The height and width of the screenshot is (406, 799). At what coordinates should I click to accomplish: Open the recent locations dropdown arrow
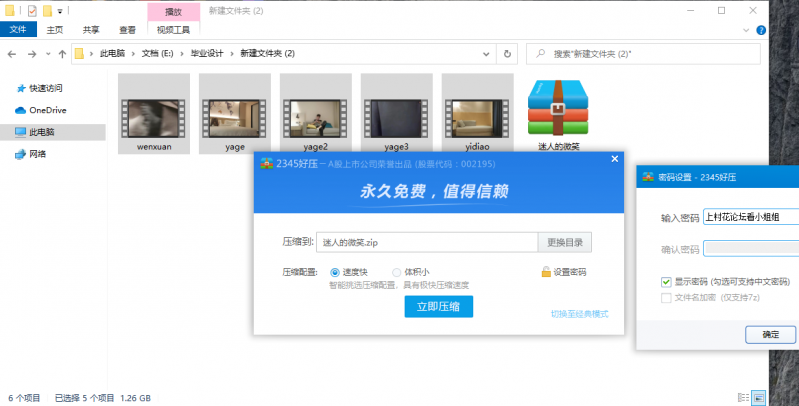(x=48, y=53)
